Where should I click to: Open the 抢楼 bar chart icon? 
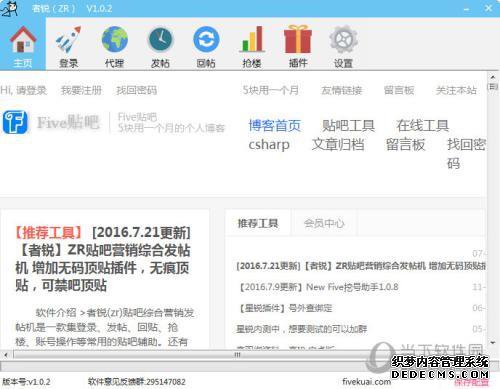click(252, 46)
